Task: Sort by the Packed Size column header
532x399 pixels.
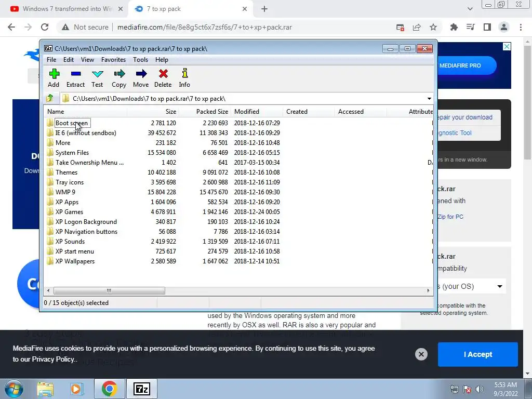Action: (x=205, y=112)
